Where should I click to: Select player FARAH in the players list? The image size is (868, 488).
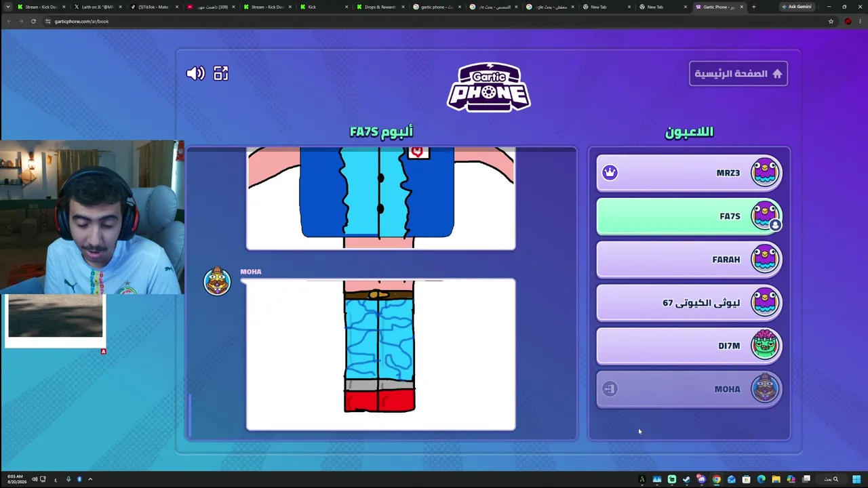click(x=689, y=260)
